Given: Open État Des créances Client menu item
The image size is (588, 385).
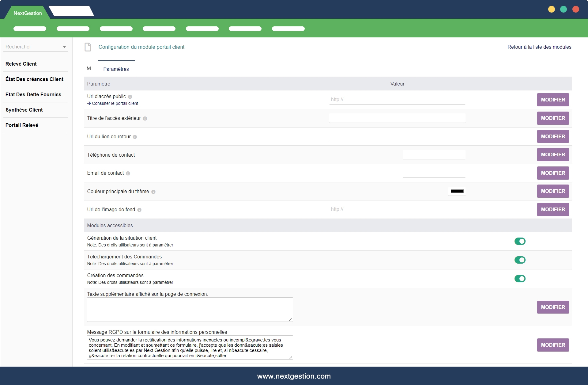Looking at the screenshot, I should [x=34, y=79].
